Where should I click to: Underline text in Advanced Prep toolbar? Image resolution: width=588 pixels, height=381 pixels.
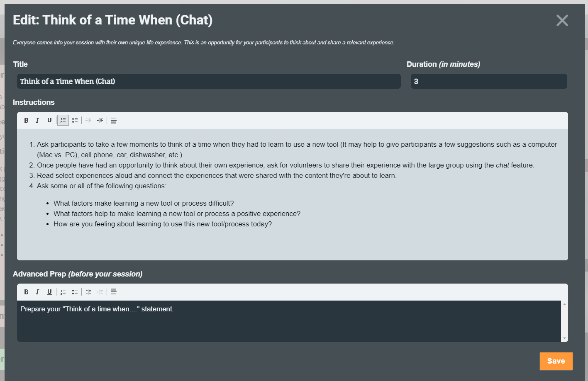click(x=49, y=292)
